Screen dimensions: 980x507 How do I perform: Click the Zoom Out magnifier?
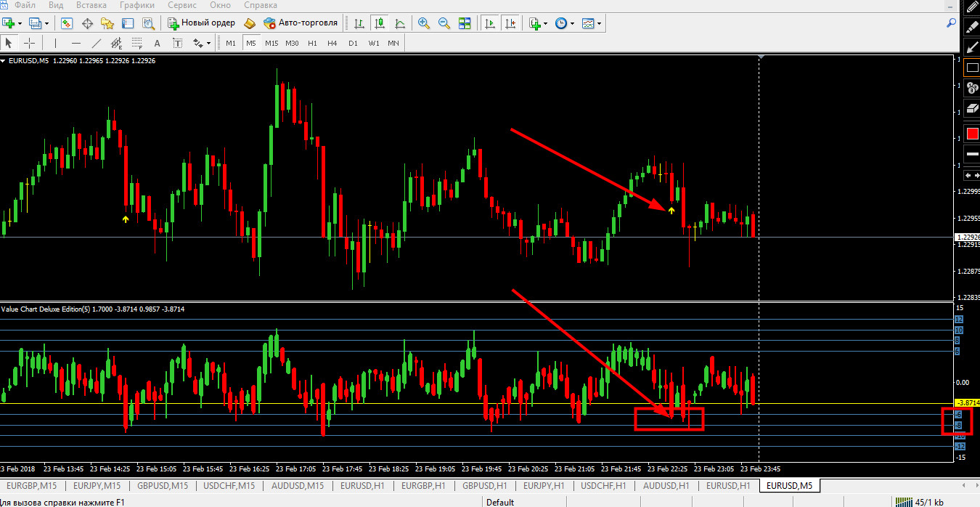pos(444,23)
